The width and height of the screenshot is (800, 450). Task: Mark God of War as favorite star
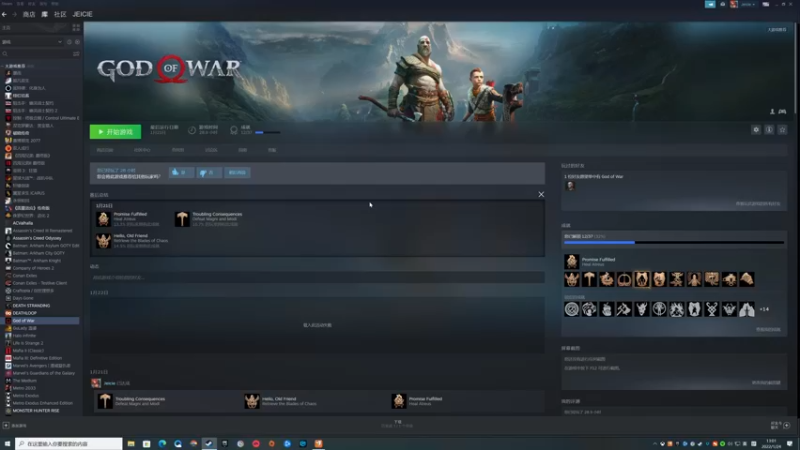(782, 130)
